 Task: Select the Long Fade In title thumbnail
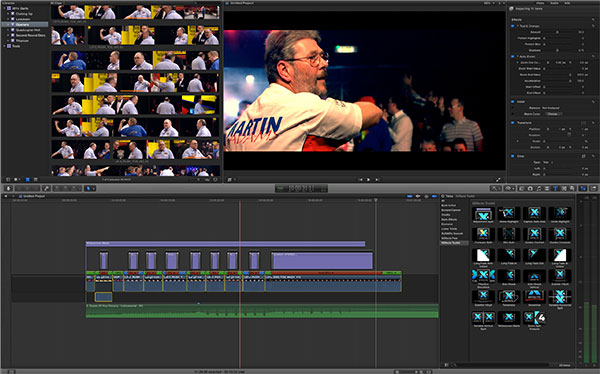(509, 255)
